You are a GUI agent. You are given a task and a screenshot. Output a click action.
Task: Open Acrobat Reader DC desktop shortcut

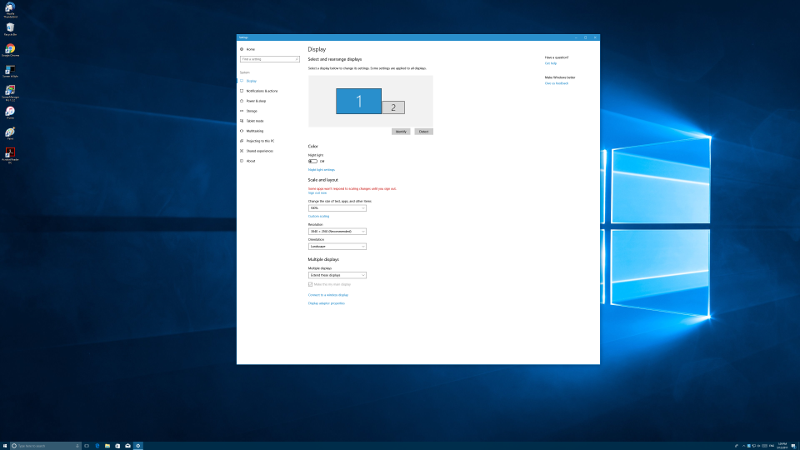coord(10,155)
